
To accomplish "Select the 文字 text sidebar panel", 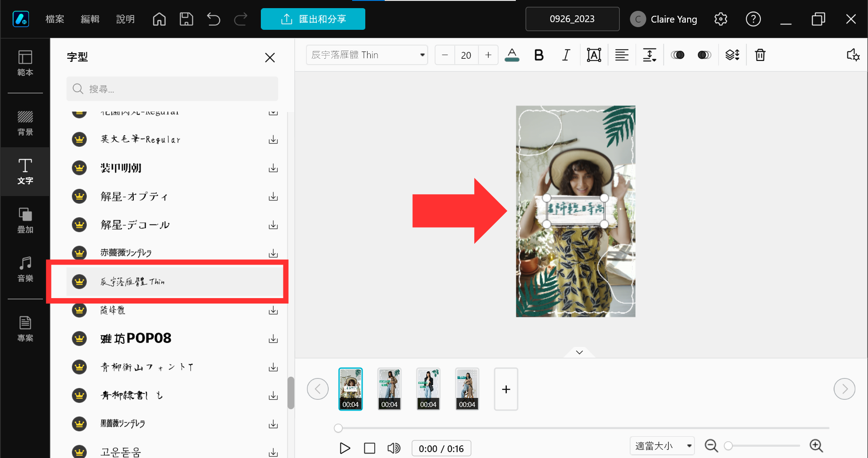I will click(x=25, y=172).
